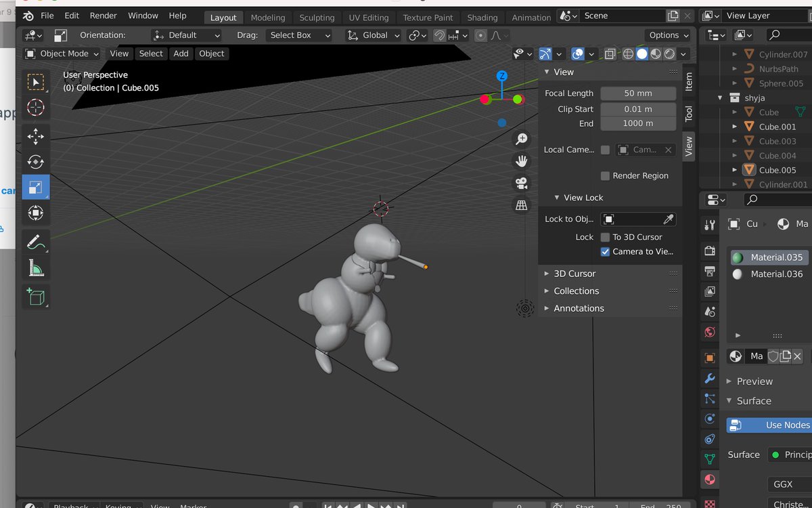The height and width of the screenshot is (508, 812).
Task: Click the zoom magnifier viewport icon
Action: pyautogui.click(x=522, y=139)
